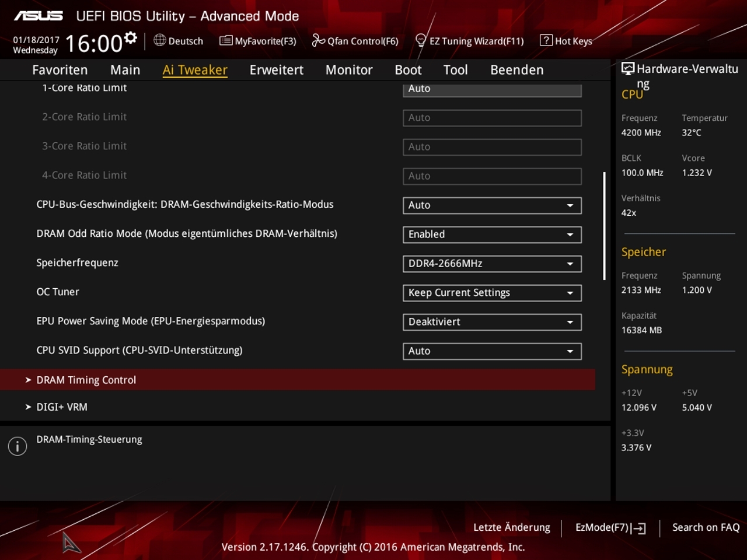Click Vcore value 1.232 V
The image size is (747, 560).
pos(697,173)
